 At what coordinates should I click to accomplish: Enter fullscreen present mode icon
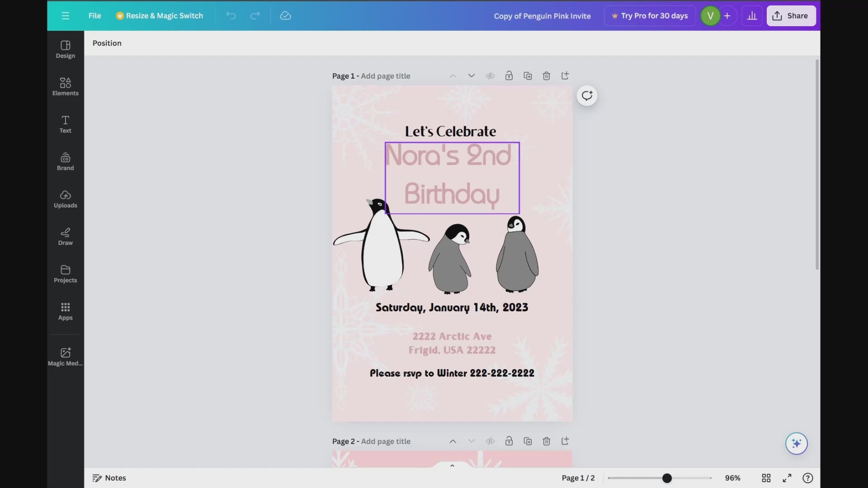pos(787,478)
